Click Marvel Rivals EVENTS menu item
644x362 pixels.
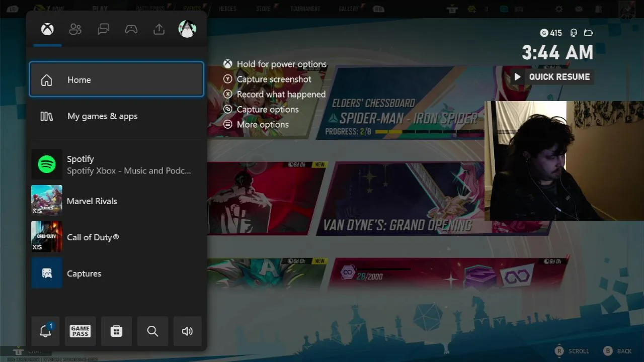192,9
